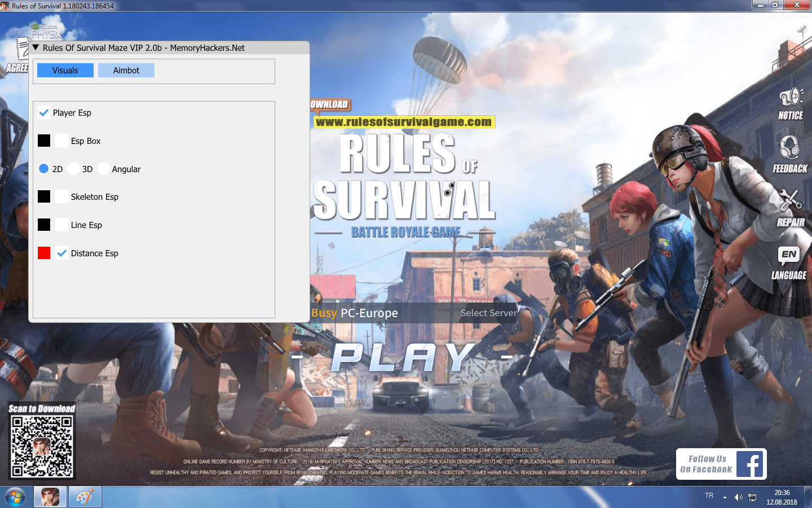Pick the Esp Box black color swatch
The image size is (812, 508).
tap(44, 141)
